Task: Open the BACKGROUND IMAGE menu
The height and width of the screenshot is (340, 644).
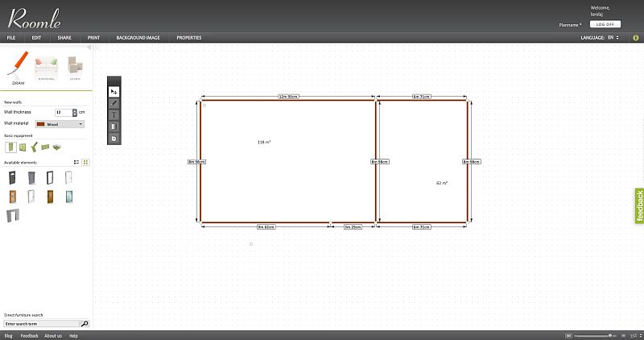Action: pyautogui.click(x=138, y=37)
